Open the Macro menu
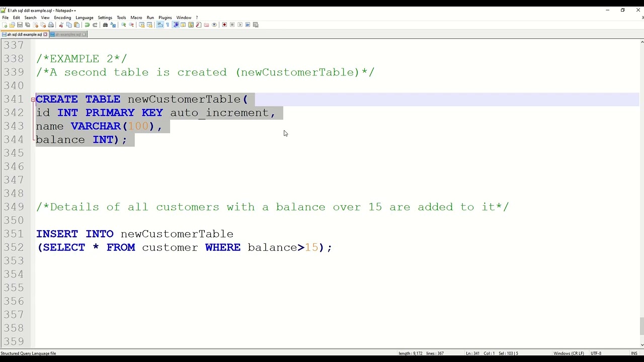This screenshot has width=644, height=362. tap(136, 18)
